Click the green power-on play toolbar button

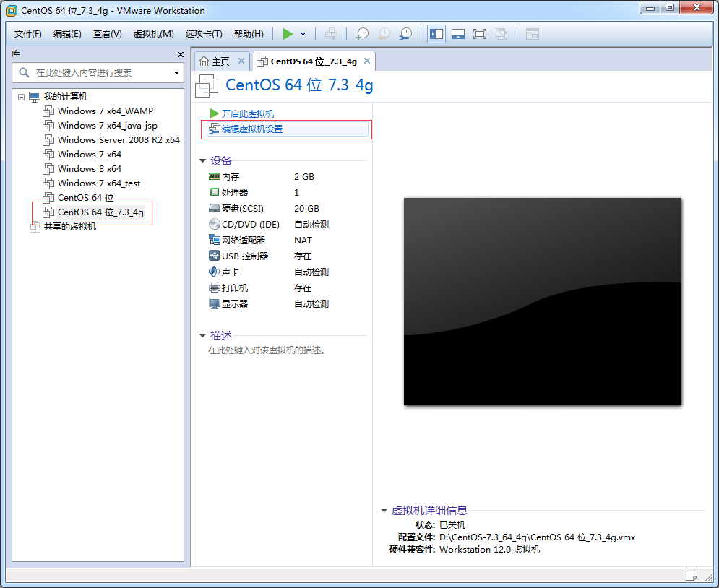click(x=288, y=34)
